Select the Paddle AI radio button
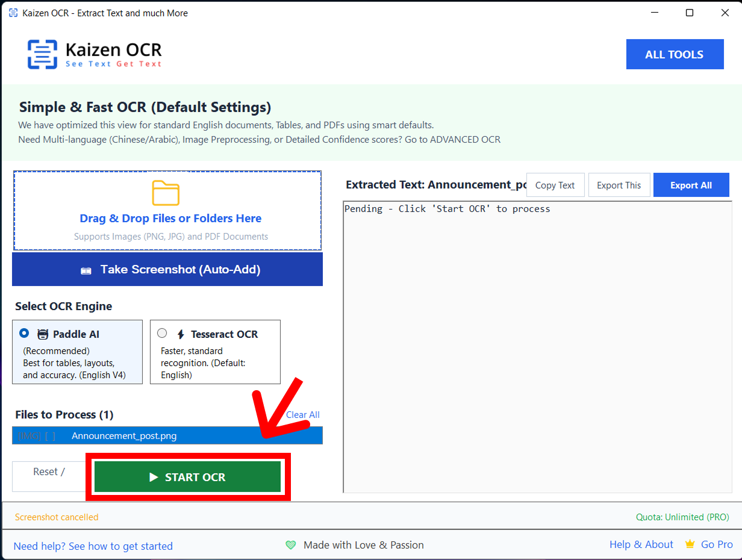This screenshot has width=742, height=560. [x=24, y=333]
